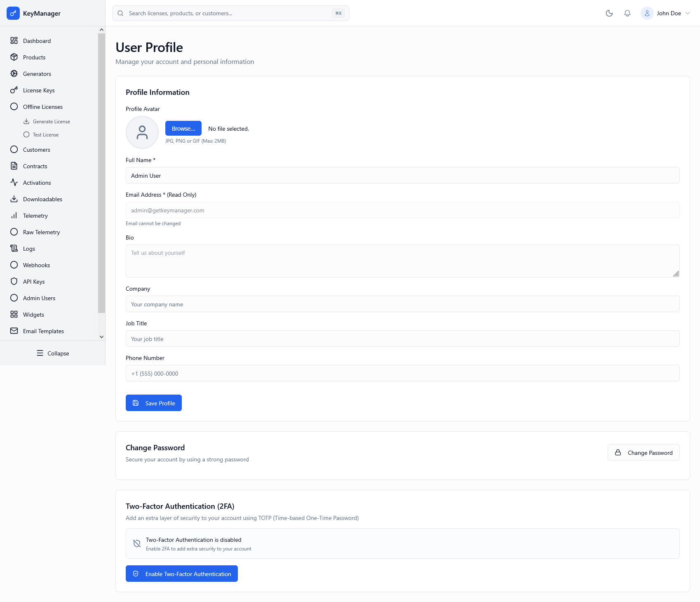Select the Webhooks sidebar item
700x602 pixels.
tap(36, 265)
